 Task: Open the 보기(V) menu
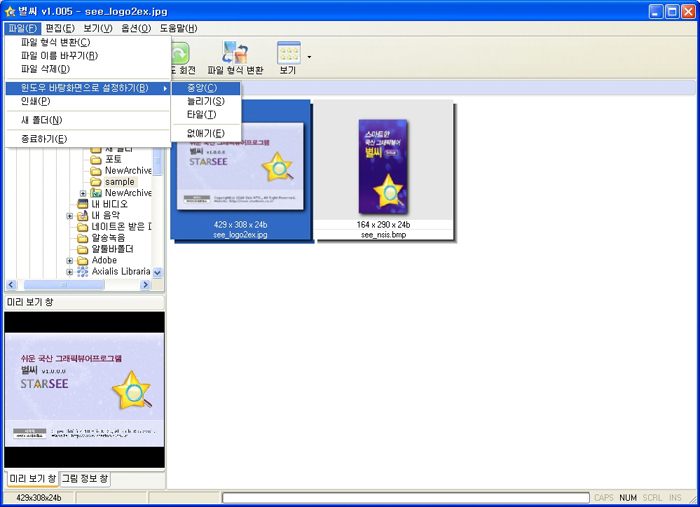tap(98, 29)
